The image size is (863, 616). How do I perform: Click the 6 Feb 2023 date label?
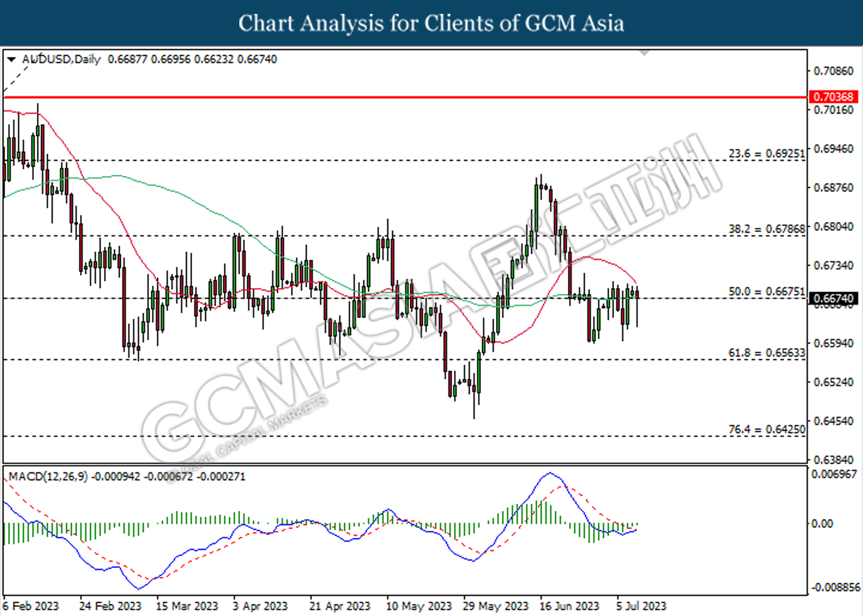[x=30, y=606]
